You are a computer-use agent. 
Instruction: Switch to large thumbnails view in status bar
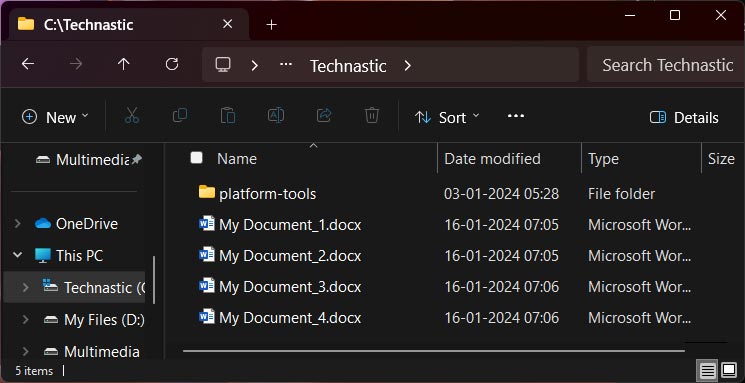click(729, 370)
